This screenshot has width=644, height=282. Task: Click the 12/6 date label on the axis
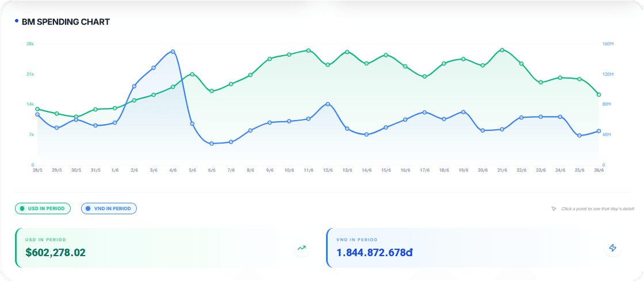(x=328, y=170)
